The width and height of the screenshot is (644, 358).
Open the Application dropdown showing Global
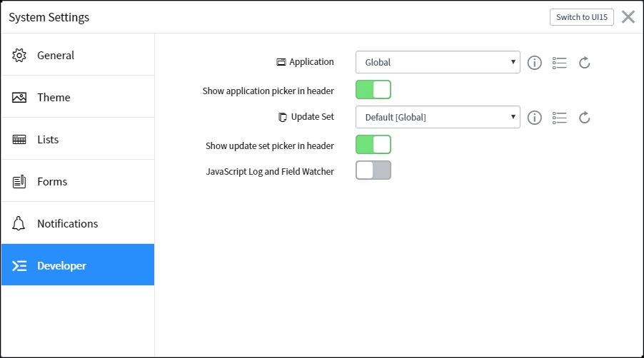(x=438, y=62)
